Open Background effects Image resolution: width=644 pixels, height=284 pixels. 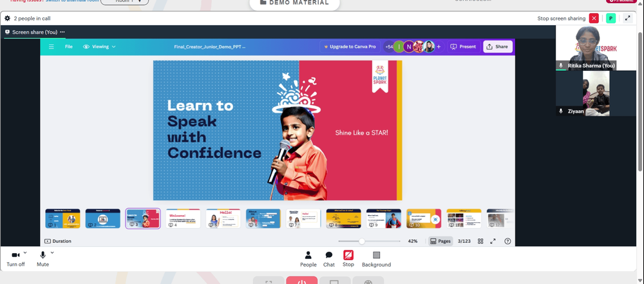(x=376, y=260)
